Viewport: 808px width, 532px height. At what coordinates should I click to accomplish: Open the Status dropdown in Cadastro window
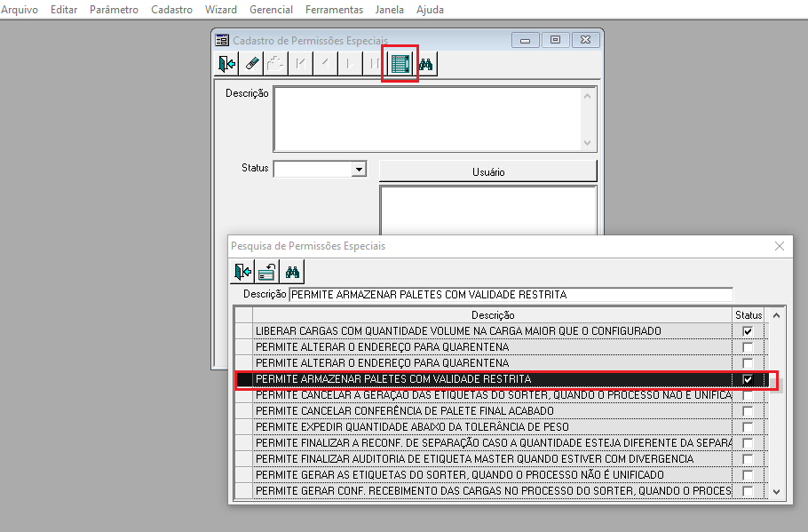click(x=359, y=169)
